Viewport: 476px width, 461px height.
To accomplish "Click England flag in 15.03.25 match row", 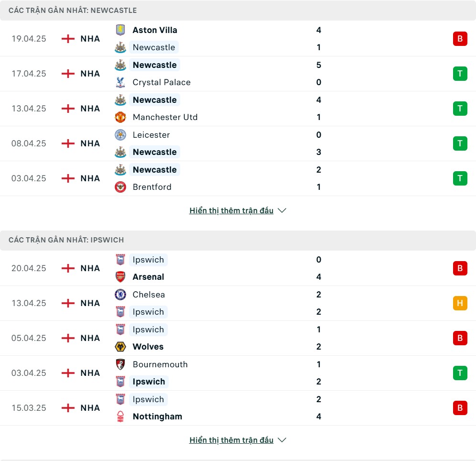I will pos(68,408).
